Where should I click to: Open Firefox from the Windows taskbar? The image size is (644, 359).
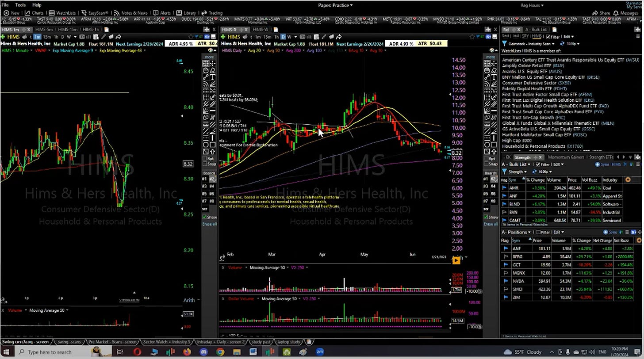(x=187, y=352)
